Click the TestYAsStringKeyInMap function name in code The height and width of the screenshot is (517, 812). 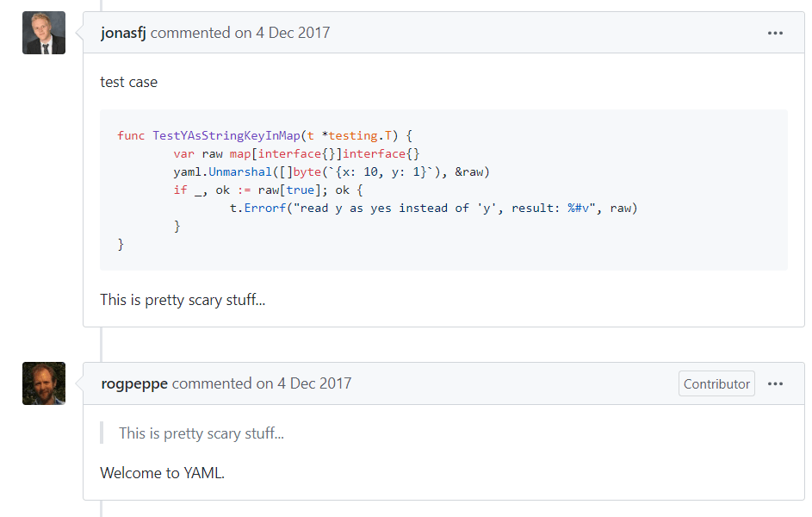tap(226, 135)
